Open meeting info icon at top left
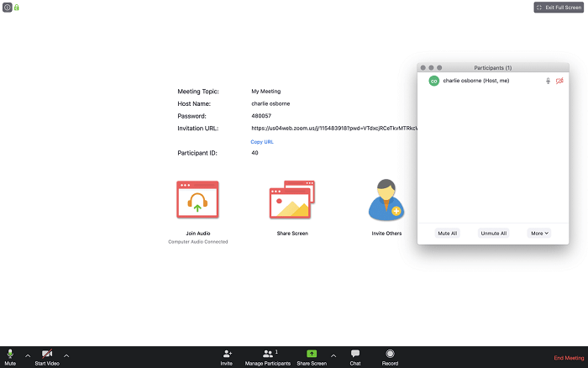 pyautogui.click(x=7, y=7)
